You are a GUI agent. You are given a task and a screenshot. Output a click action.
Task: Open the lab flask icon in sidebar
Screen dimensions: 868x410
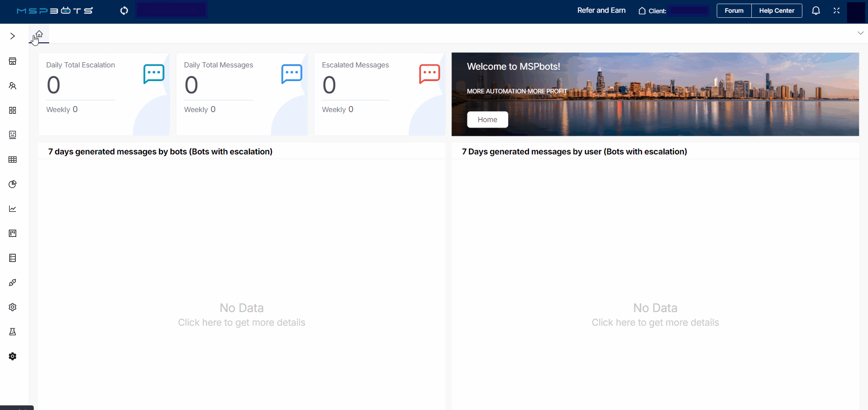point(13,332)
